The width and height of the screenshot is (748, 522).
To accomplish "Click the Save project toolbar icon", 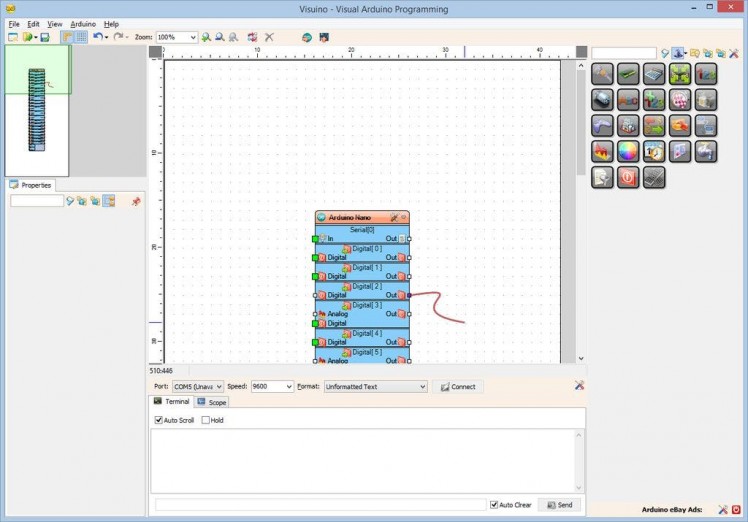I will point(45,37).
